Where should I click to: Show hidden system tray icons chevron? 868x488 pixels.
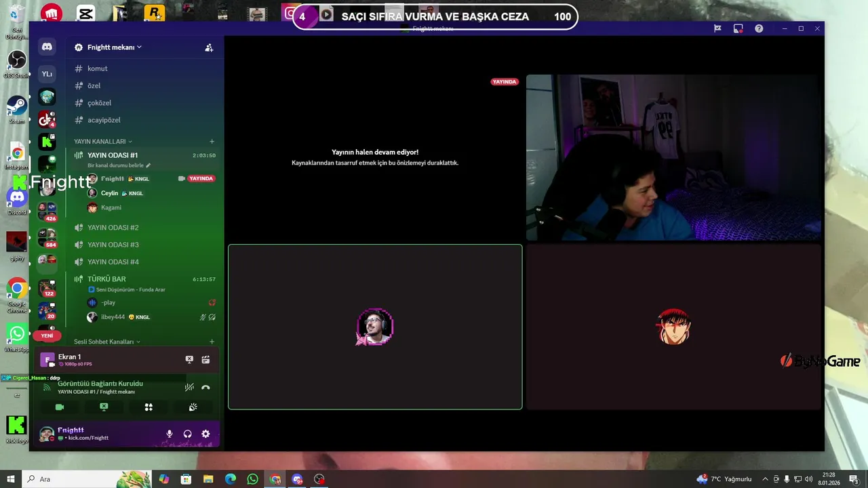(x=766, y=479)
